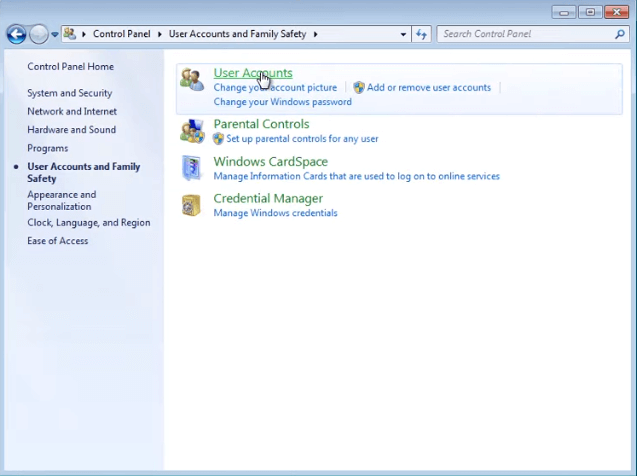Open Network and Internet in sidebar
Image resolution: width=637 pixels, height=476 pixels.
pyautogui.click(x=72, y=111)
